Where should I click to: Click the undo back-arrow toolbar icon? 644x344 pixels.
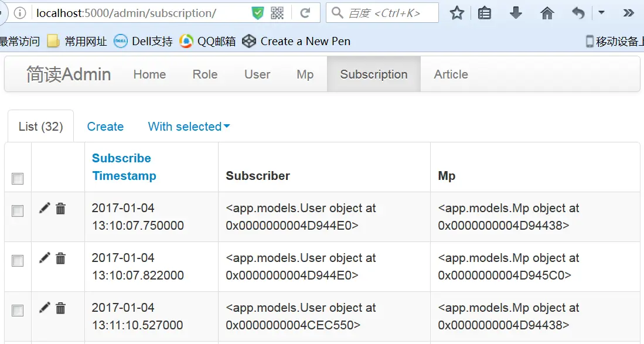click(x=578, y=13)
